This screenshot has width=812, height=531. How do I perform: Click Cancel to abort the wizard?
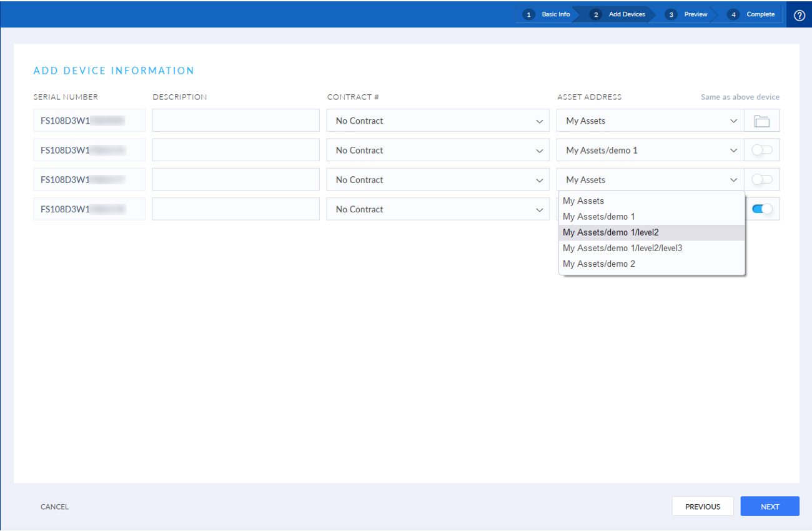pos(54,506)
